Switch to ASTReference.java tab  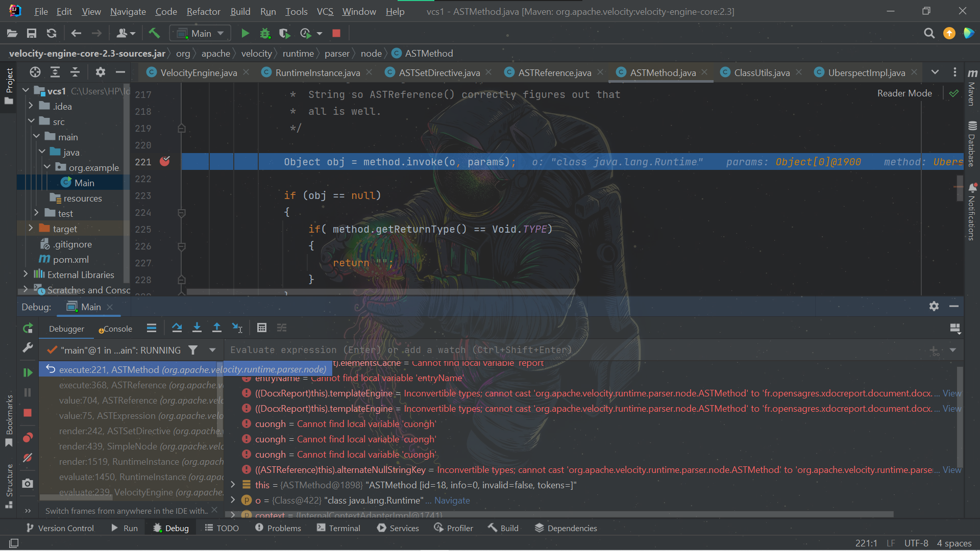pos(554,72)
